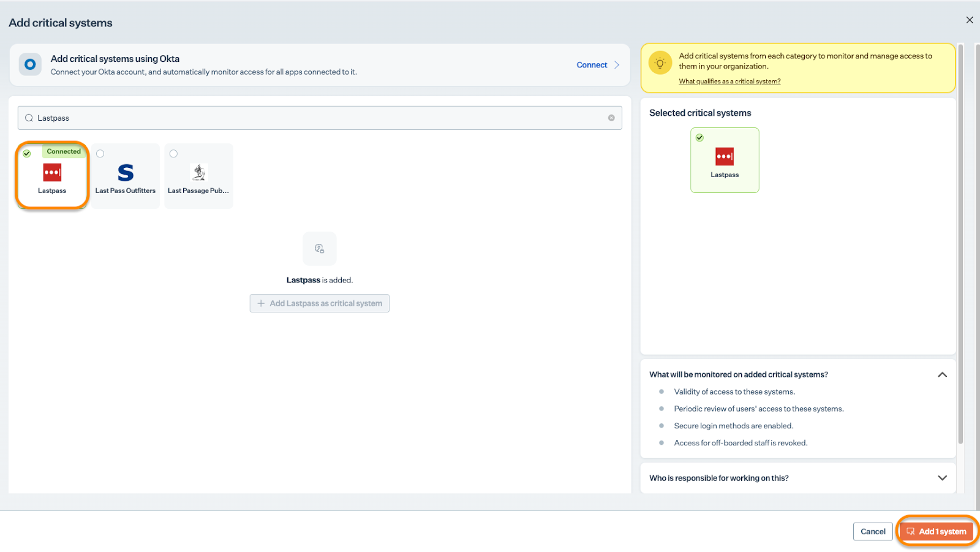Click 'Selected critical systems' heading
The height and width of the screenshot is (552, 980).
(700, 113)
